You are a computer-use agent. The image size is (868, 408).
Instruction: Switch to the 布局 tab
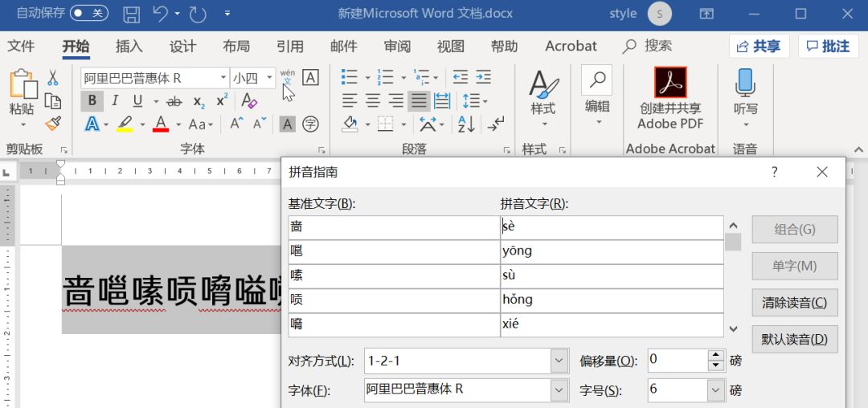(236, 47)
